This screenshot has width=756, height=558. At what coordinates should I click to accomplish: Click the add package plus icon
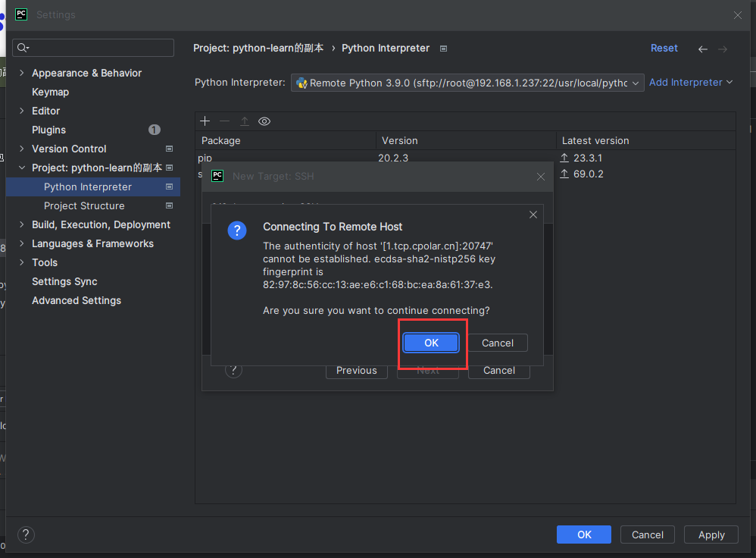click(x=205, y=121)
